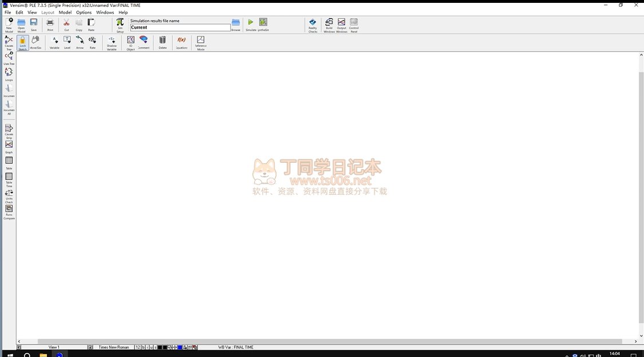Toggle Lock Sketch mode
Image resolution: width=644 pixels, height=357 pixels.
[23, 42]
